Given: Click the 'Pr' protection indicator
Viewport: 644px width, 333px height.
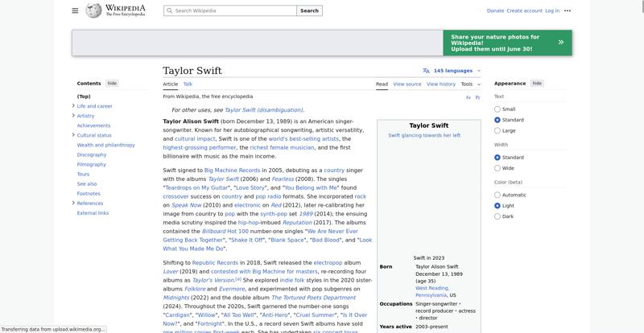Looking at the screenshot, I should point(477,97).
